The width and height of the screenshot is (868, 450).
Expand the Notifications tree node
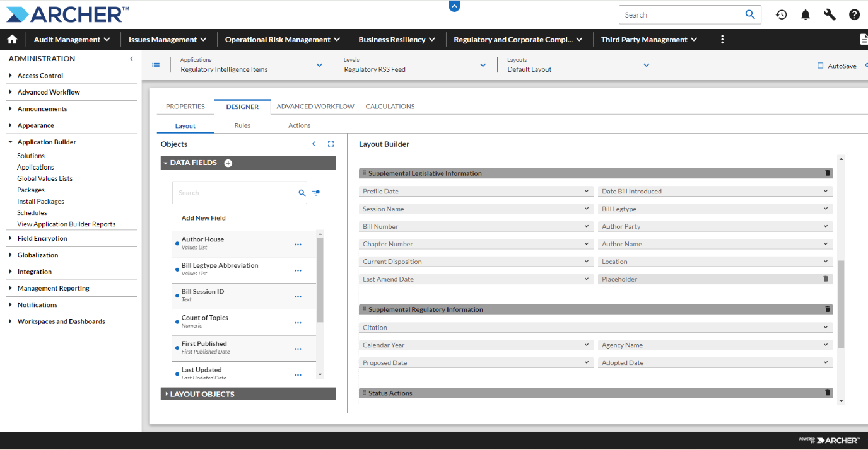coord(11,305)
